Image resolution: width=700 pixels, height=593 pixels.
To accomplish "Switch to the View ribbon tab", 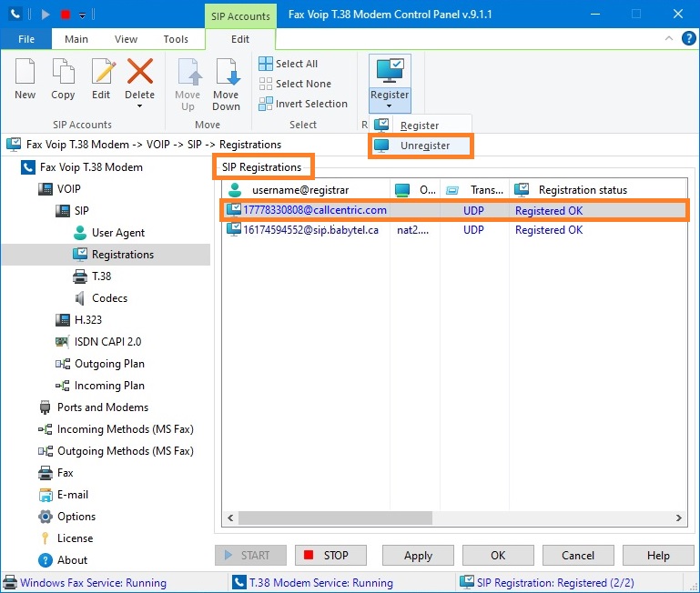I will pyautogui.click(x=126, y=39).
